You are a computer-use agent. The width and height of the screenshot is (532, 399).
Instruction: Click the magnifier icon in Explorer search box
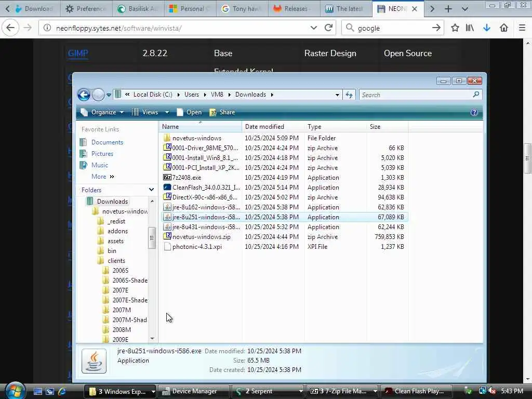coord(476,95)
